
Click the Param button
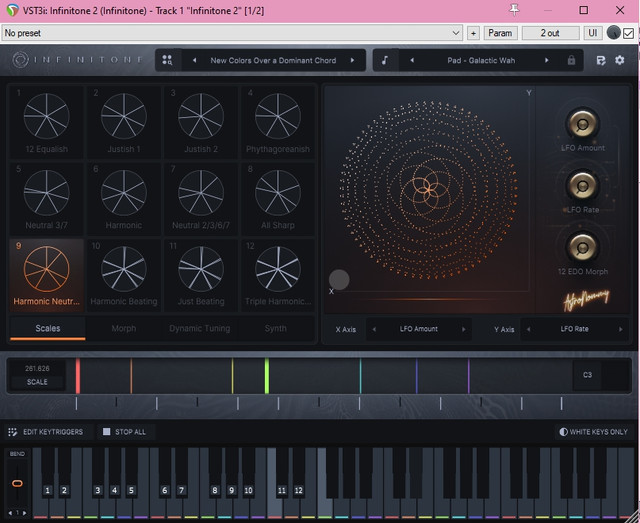click(x=500, y=33)
